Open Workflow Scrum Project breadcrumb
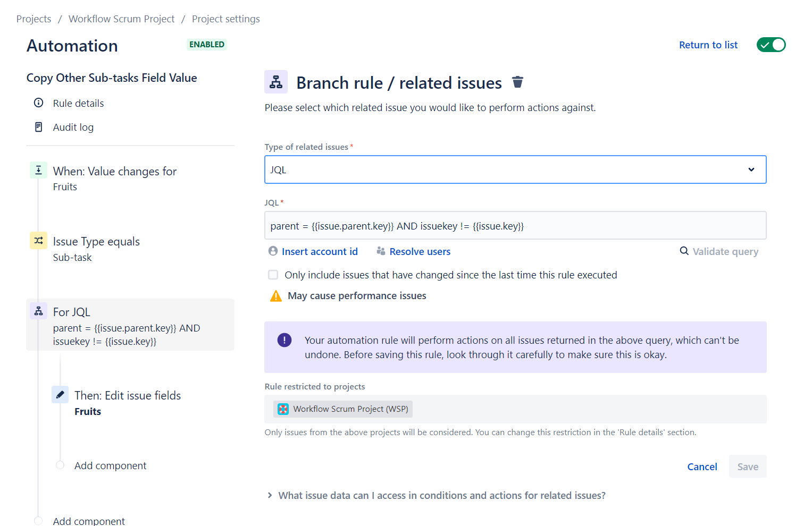The height and width of the screenshot is (526, 812). (121, 18)
